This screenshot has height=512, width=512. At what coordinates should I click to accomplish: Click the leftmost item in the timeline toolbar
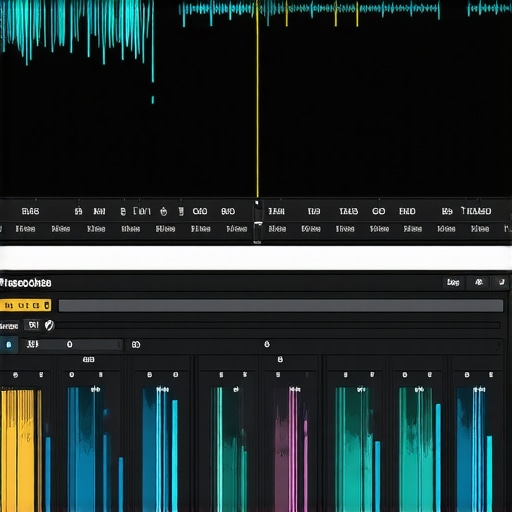coord(30,211)
